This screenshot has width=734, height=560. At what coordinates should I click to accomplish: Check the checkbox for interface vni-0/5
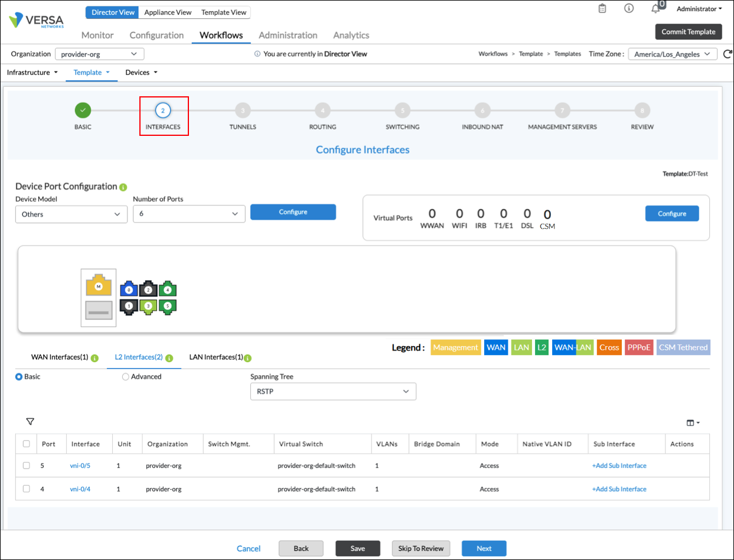26,465
